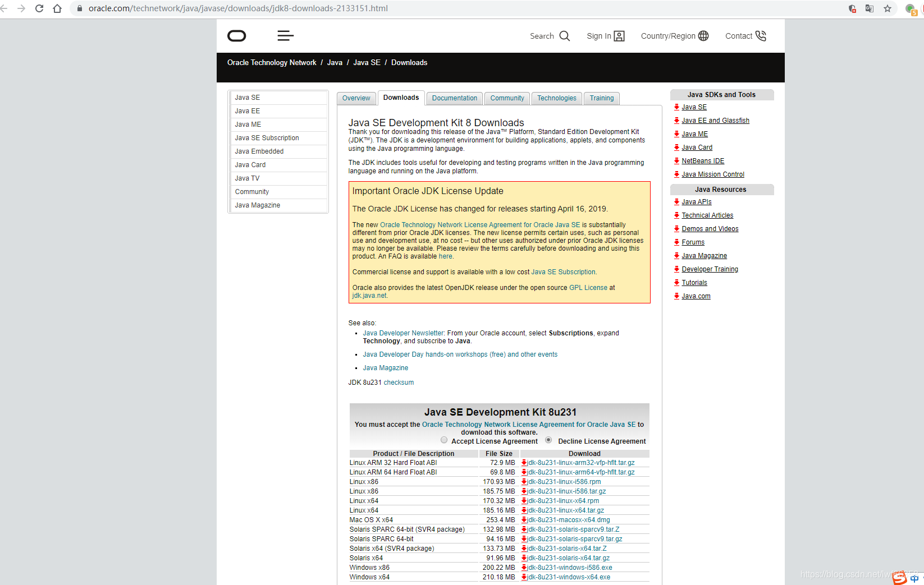Screen dimensions: 924x585
Task: Switch to the Overview tab
Action: point(356,98)
